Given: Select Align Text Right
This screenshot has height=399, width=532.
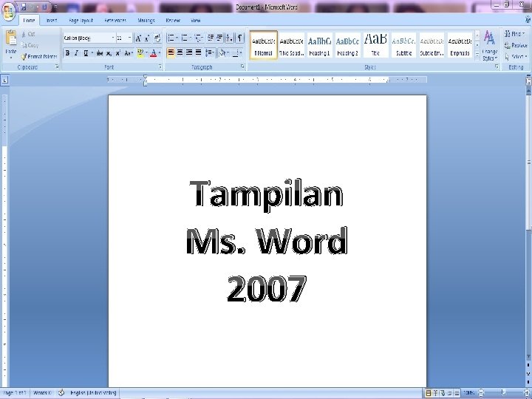Looking at the screenshot, I should pyautogui.click(x=189, y=52).
